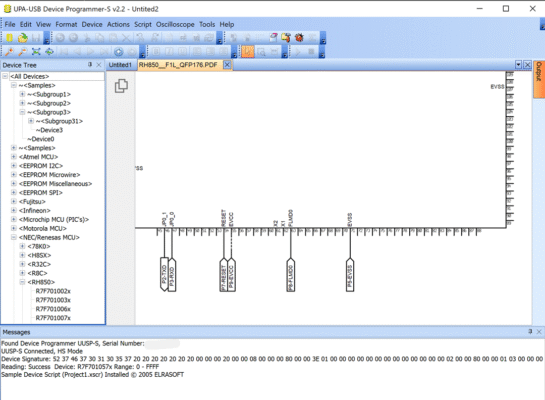Image resolution: width=545 pixels, height=400 pixels.
Task: Select ~Device3 in the tree
Action: (x=49, y=130)
